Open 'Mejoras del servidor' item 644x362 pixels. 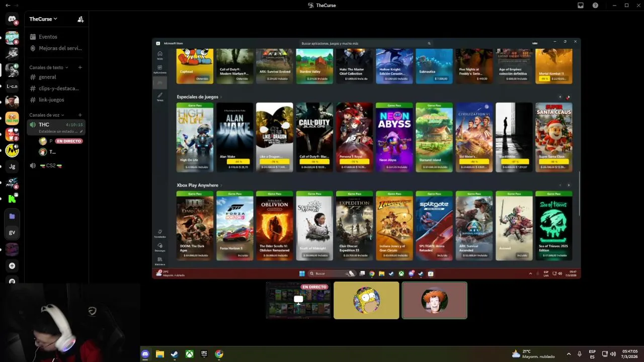[56, 48]
